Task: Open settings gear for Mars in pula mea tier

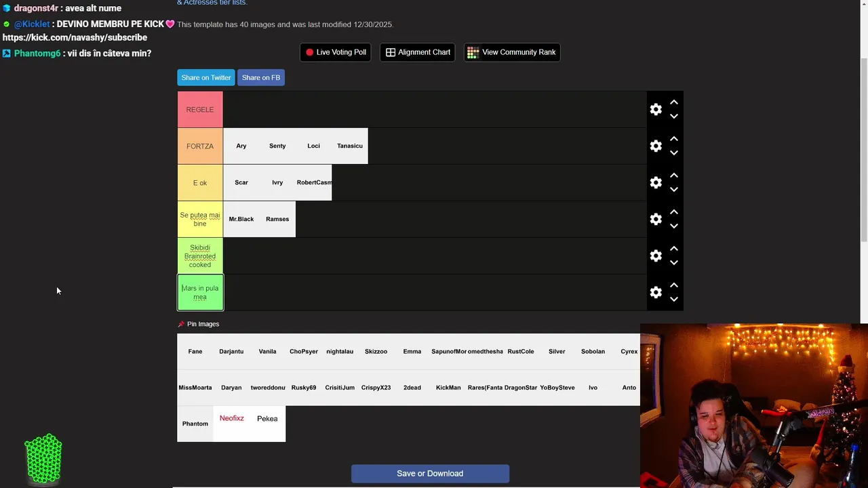Action: click(656, 292)
